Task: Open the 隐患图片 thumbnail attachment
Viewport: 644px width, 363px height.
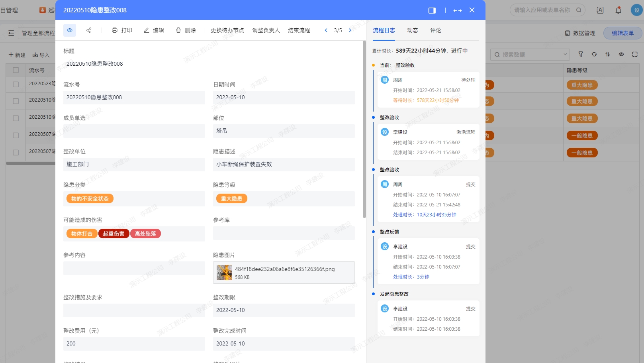Action: point(224,273)
